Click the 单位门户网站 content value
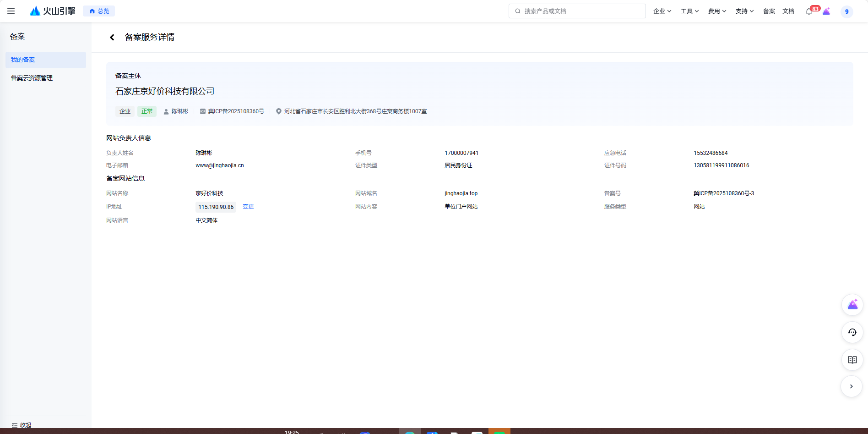The image size is (868, 434). click(x=461, y=207)
